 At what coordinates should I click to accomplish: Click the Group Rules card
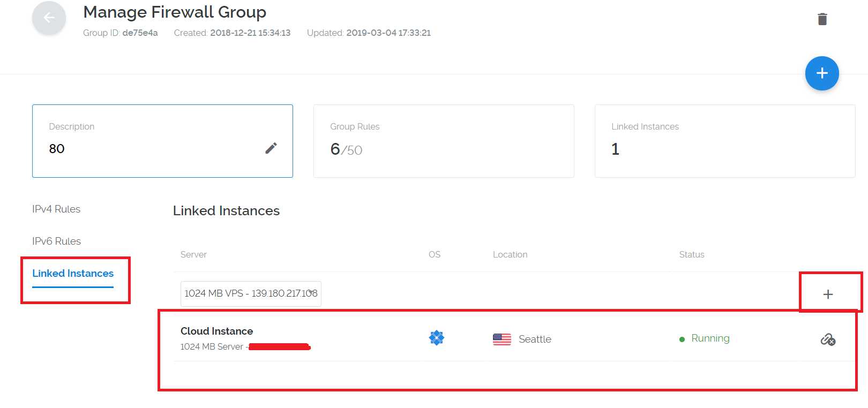pos(444,141)
